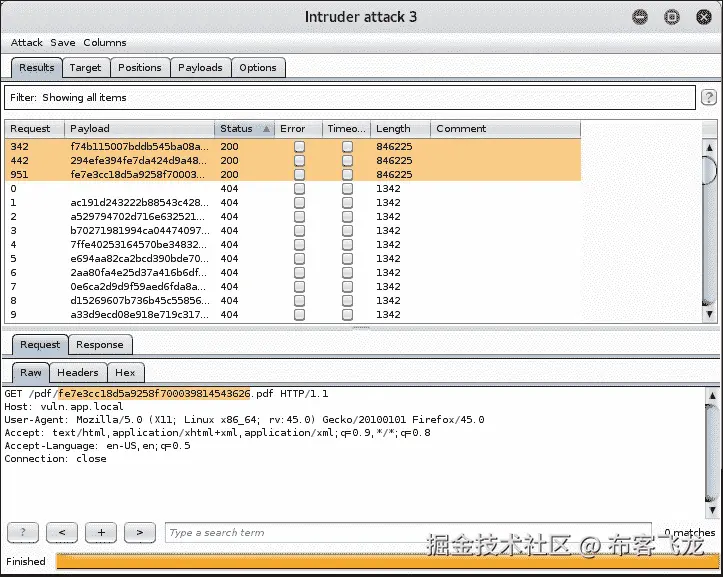The height and width of the screenshot is (577, 723).
Task: Select request row 951 payload fe7e3cc18d
Action: coord(293,174)
